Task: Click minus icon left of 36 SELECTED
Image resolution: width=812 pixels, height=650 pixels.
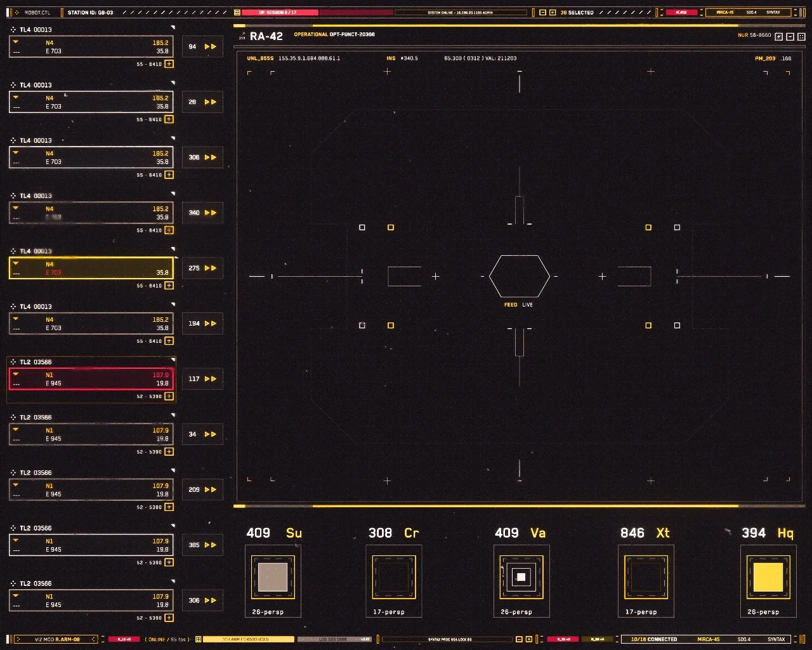Action: coord(543,12)
